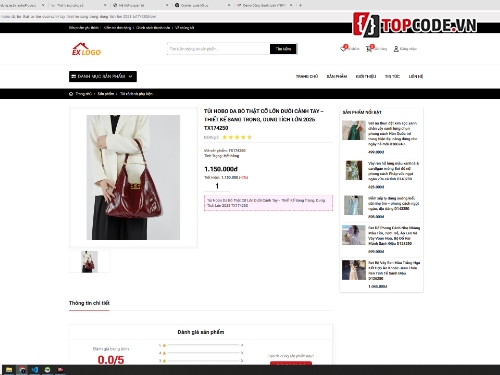500x375 pixels.
Task: Go to TRANG CHỦ menu item
Action: pos(307,76)
